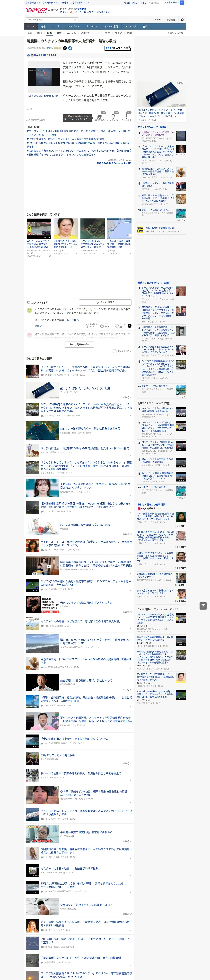Open マイページ link
Viewport: 210px width, 980px height.
point(157,20)
